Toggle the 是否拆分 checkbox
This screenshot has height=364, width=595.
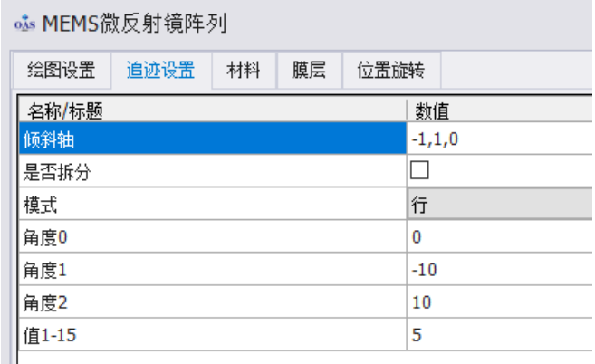coord(419,170)
